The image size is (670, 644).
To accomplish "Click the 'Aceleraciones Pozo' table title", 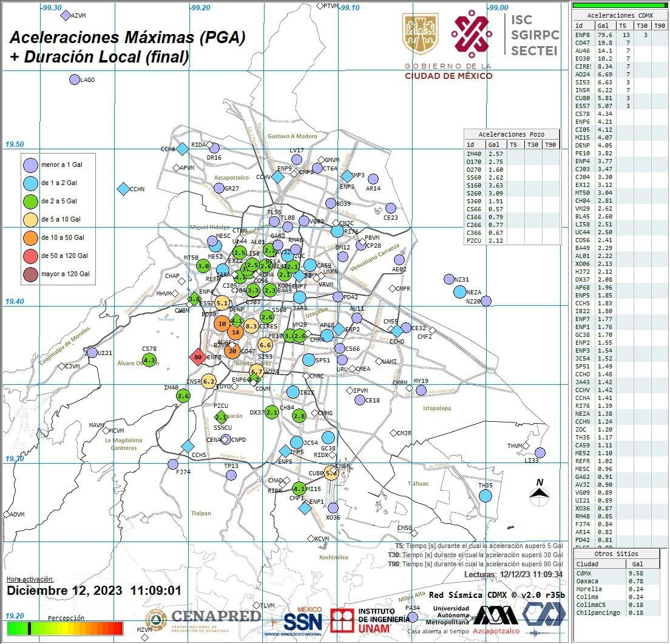I will [511, 134].
